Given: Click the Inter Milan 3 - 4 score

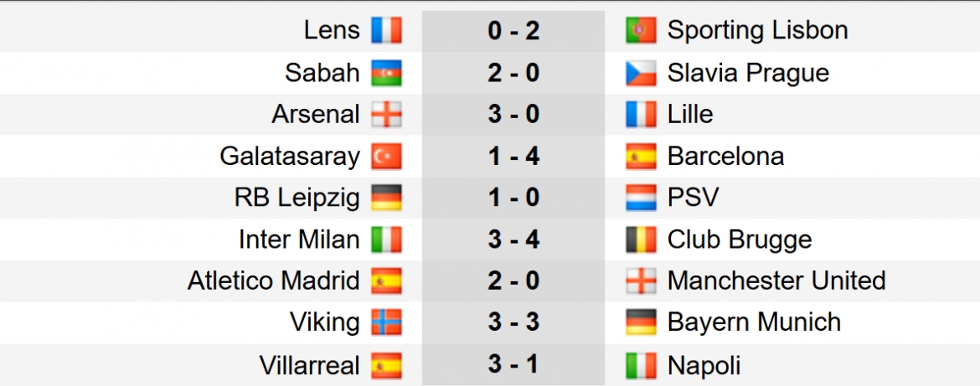Looking at the screenshot, I should (x=513, y=239).
